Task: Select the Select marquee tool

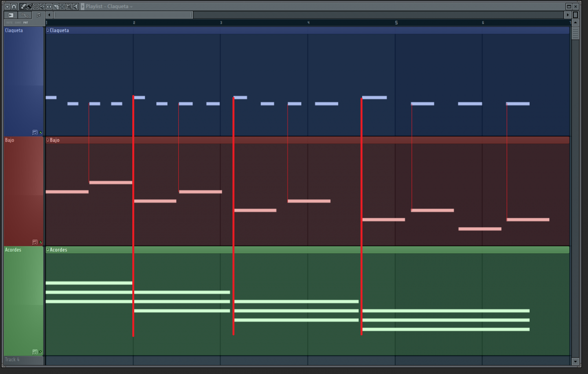Action: click(62, 6)
